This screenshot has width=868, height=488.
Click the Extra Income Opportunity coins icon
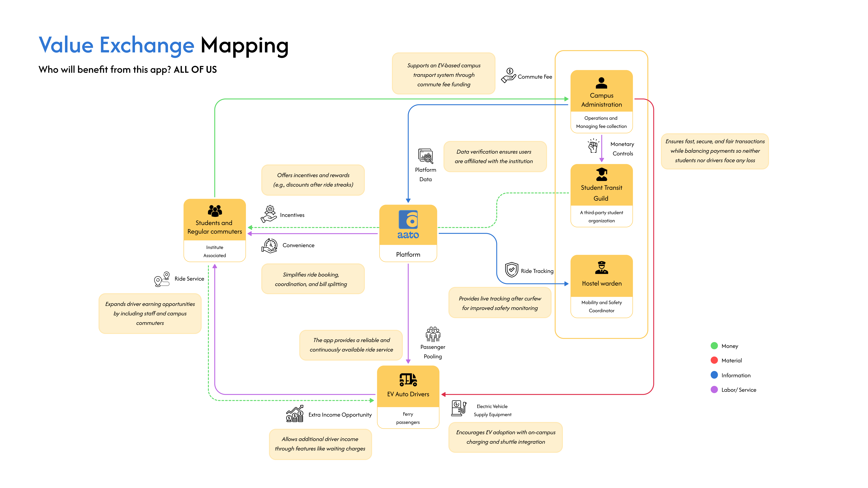[295, 414]
